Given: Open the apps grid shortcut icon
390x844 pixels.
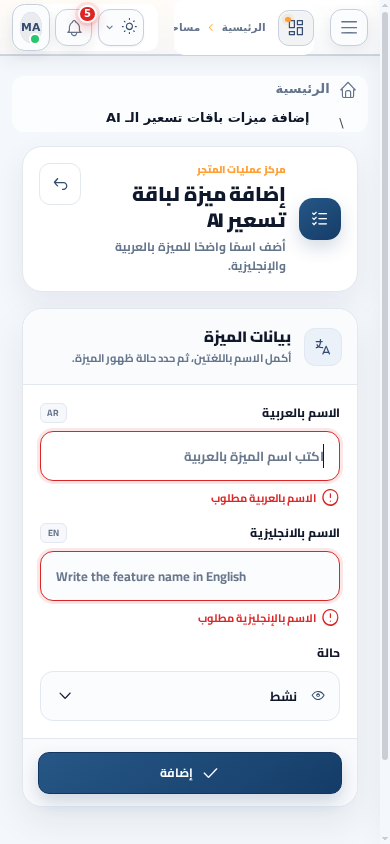Looking at the screenshot, I should (296, 27).
